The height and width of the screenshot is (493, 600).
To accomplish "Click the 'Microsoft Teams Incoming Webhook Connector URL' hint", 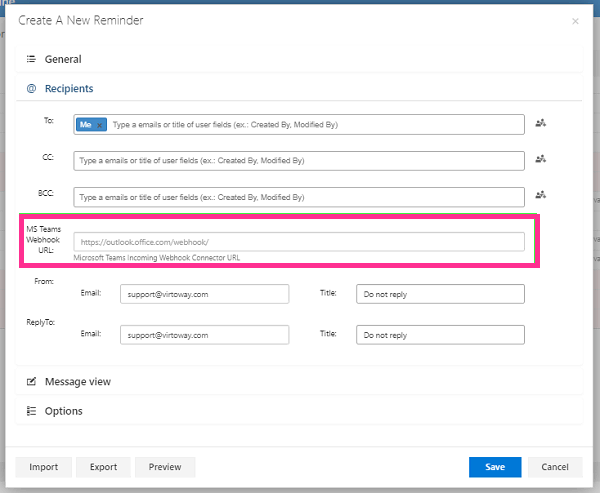I will tap(157, 258).
